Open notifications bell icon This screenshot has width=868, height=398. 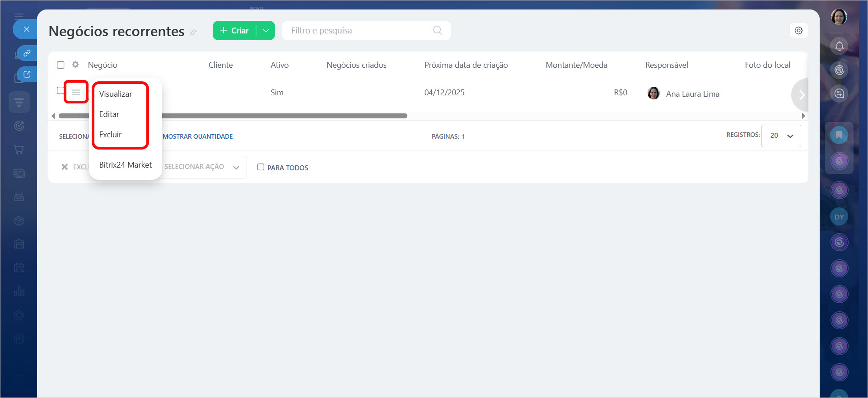point(839,46)
